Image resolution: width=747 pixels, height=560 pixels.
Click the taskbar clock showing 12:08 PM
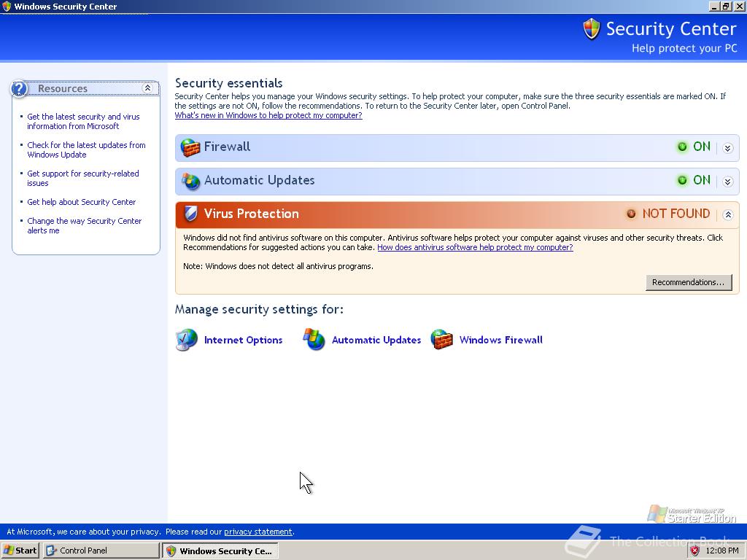click(x=721, y=551)
